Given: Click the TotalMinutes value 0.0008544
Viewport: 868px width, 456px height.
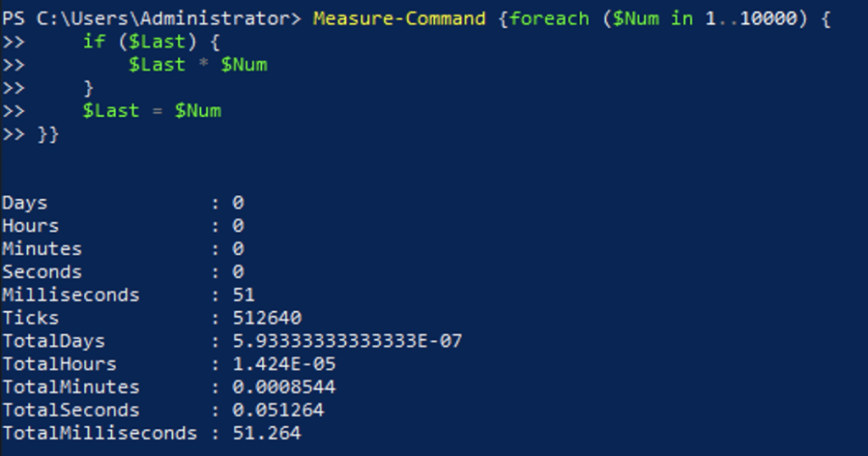Looking at the screenshot, I should pyautogui.click(x=284, y=386).
